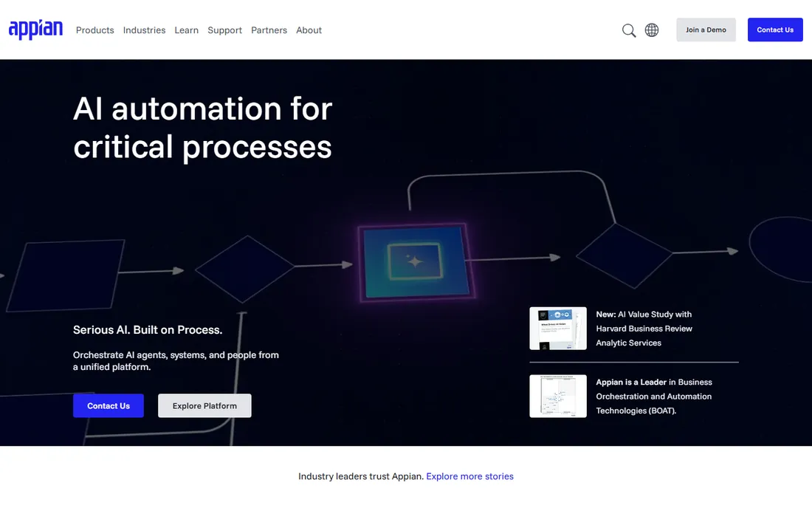
Task: Click the Explore Platform button
Action: click(204, 405)
